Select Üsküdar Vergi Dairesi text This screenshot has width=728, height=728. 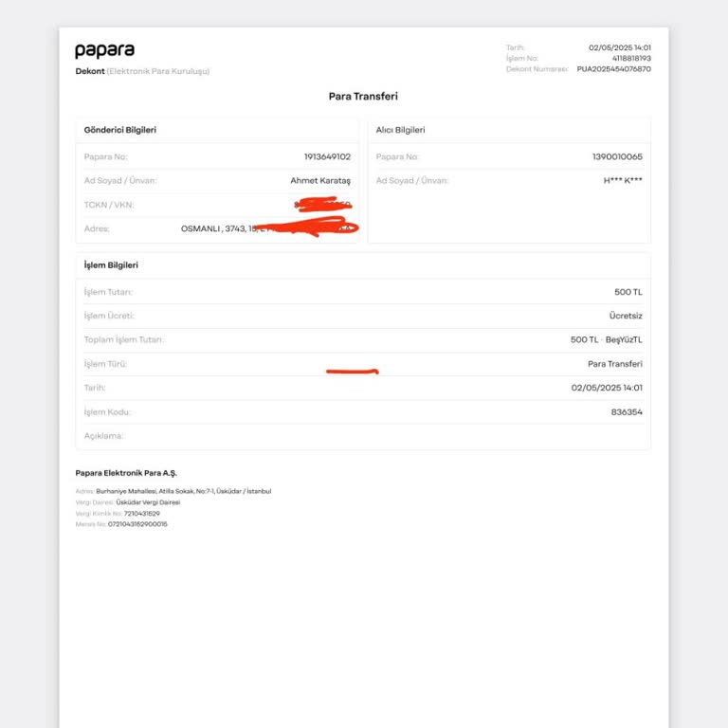click(148, 502)
